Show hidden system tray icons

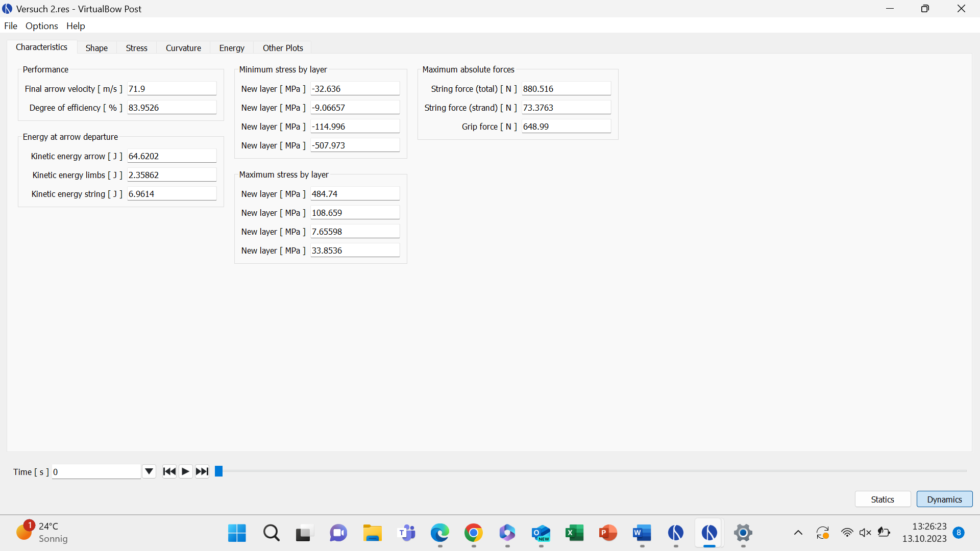798,533
